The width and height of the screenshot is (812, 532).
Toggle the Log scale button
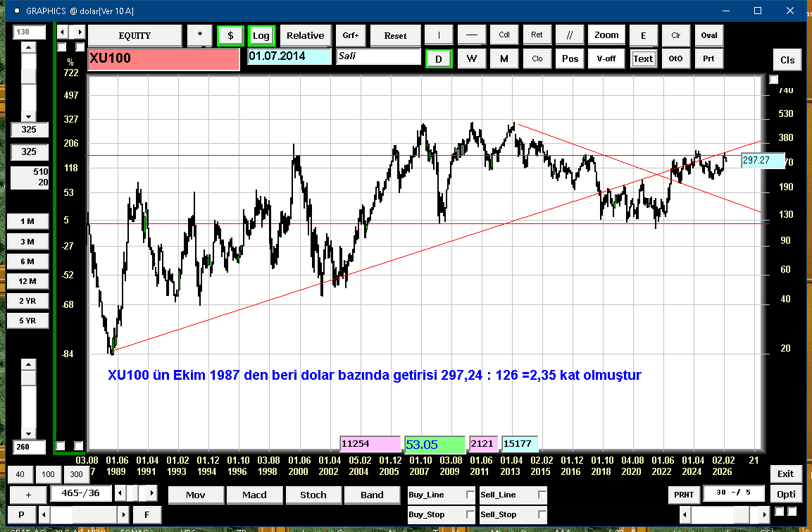pos(261,35)
